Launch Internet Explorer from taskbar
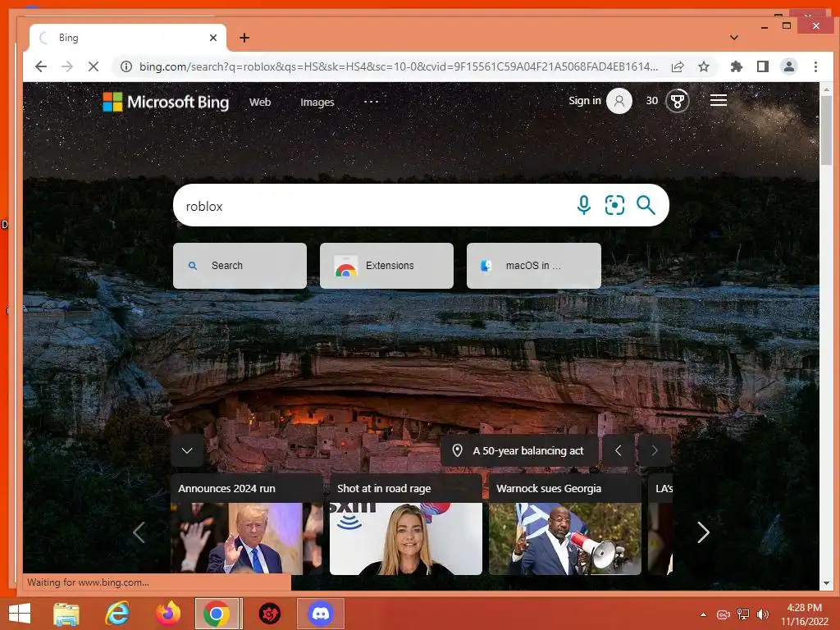Screen dimensions: 840x630 click(x=117, y=614)
